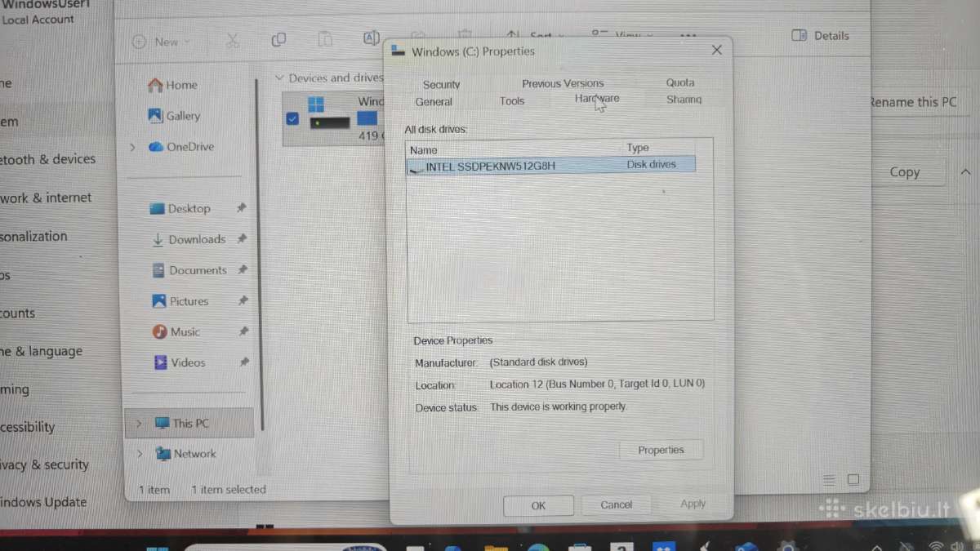The width and height of the screenshot is (980, 551).
Task: Close the Windows (C:) Properties dialog
Action: [717, 51]
